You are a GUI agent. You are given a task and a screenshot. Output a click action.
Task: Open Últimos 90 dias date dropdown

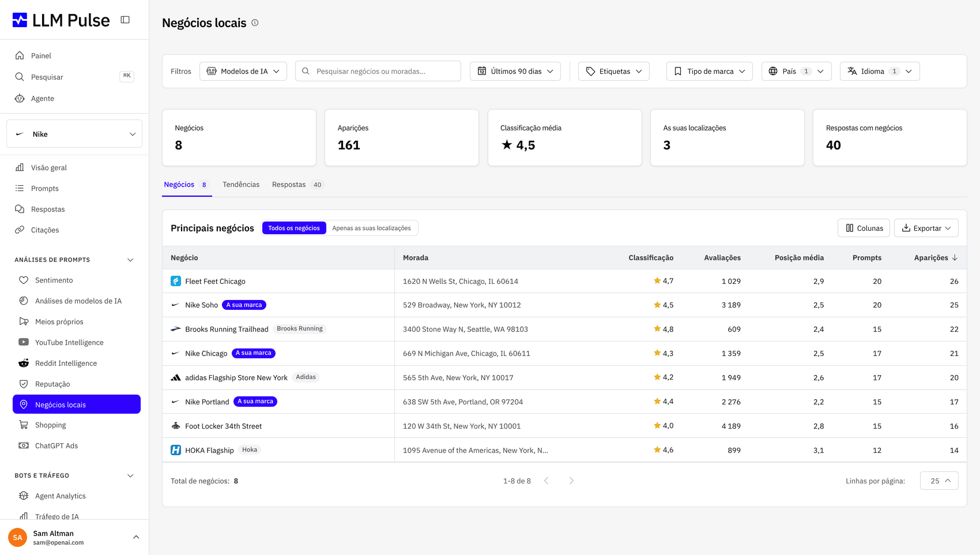click(515, 71)
